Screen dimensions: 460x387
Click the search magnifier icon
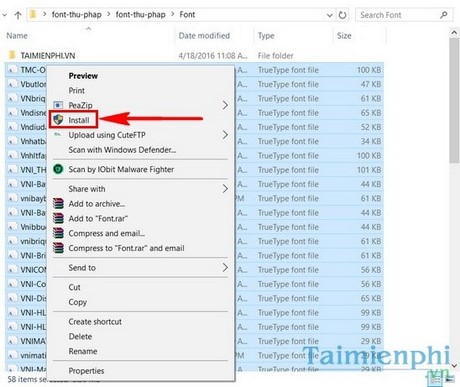point(444,15)
